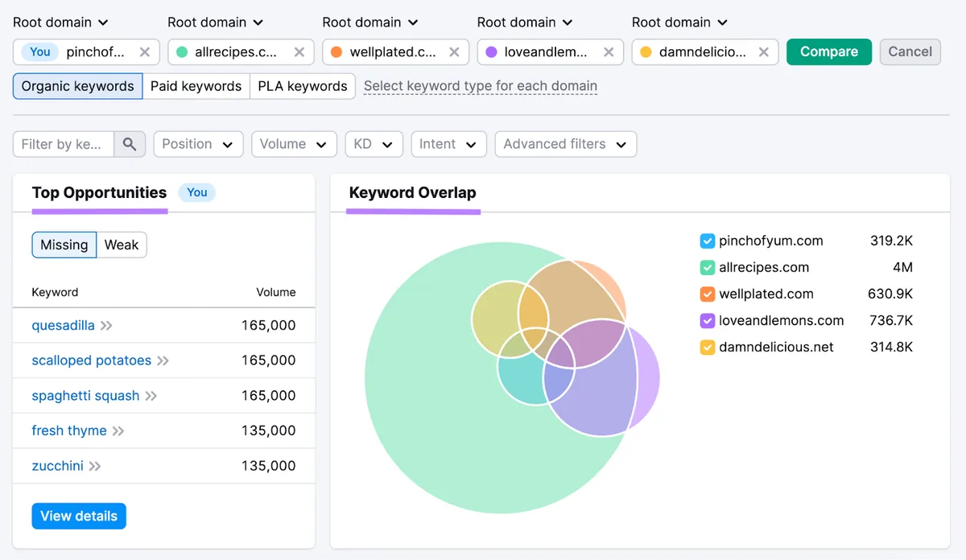Click the orange wellplated color dot in the domain field
The image size is (966, 560).
[x=336, y=51]
